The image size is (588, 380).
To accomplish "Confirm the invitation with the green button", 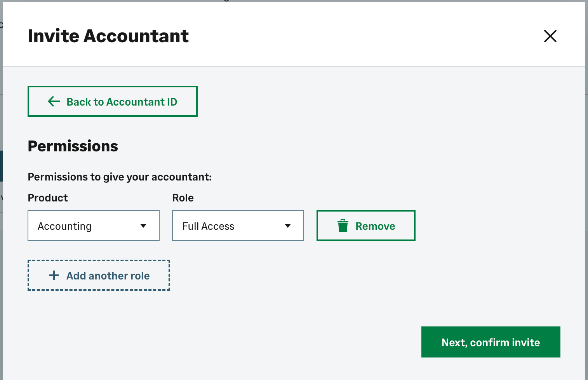I will [491, 342].
